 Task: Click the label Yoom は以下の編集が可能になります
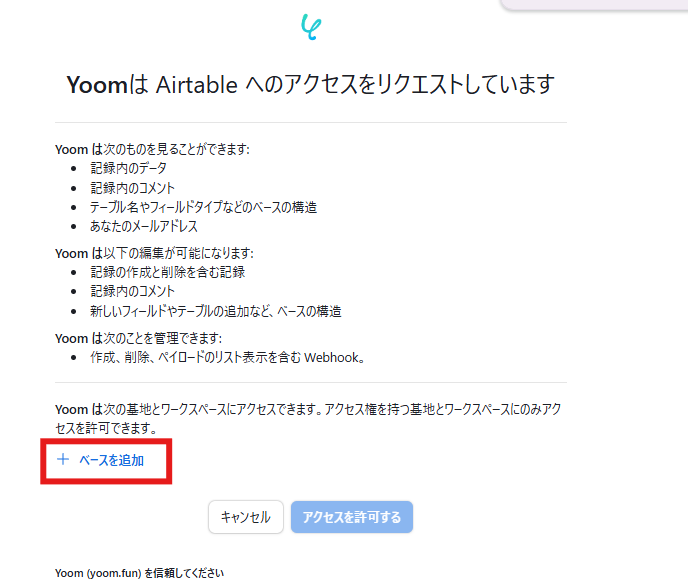[x=154, y=253]
